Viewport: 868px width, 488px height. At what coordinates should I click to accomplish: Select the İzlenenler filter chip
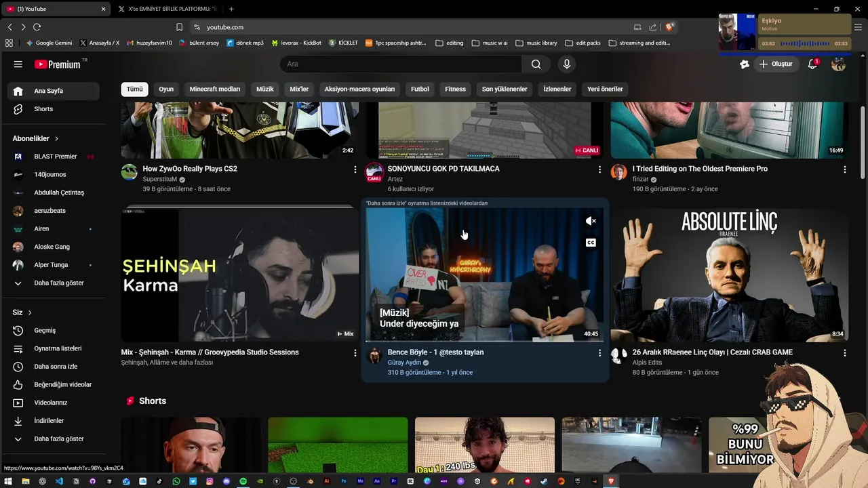pos(557,89)
